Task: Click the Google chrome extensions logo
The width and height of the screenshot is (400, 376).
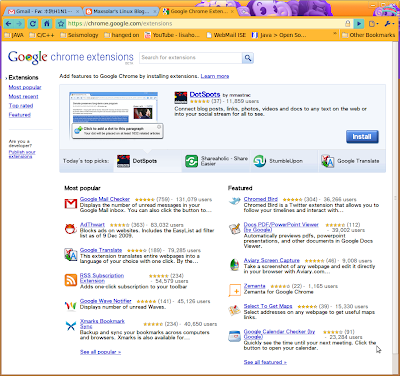Action: click(x=71, y=57)
